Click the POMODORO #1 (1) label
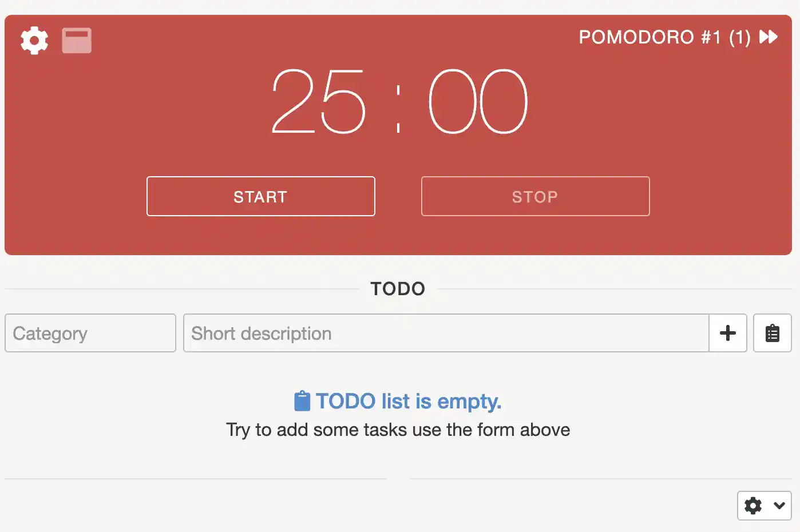Screen dimensions: 800x532 tap(664, 37)
